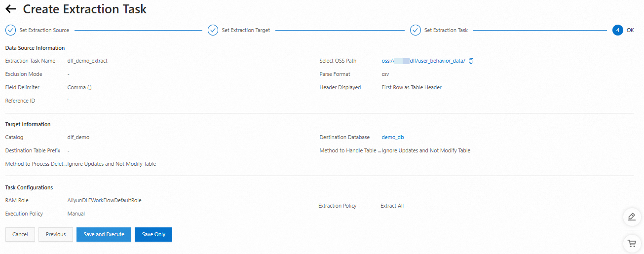
Task: Go to the Set Extraction Task step
Action: tap(446, 30)
